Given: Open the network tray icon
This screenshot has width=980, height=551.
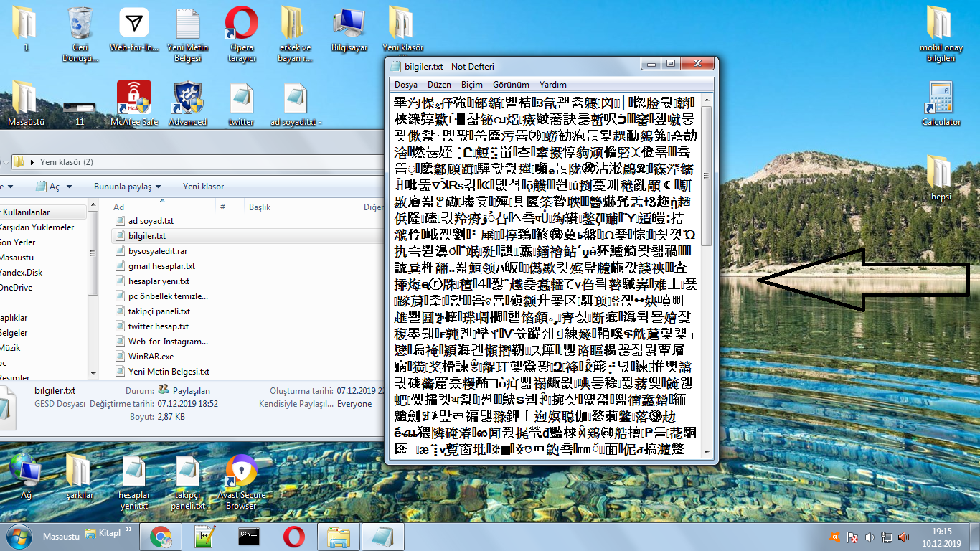Looking at the screenshot, I should click(887, 537).
